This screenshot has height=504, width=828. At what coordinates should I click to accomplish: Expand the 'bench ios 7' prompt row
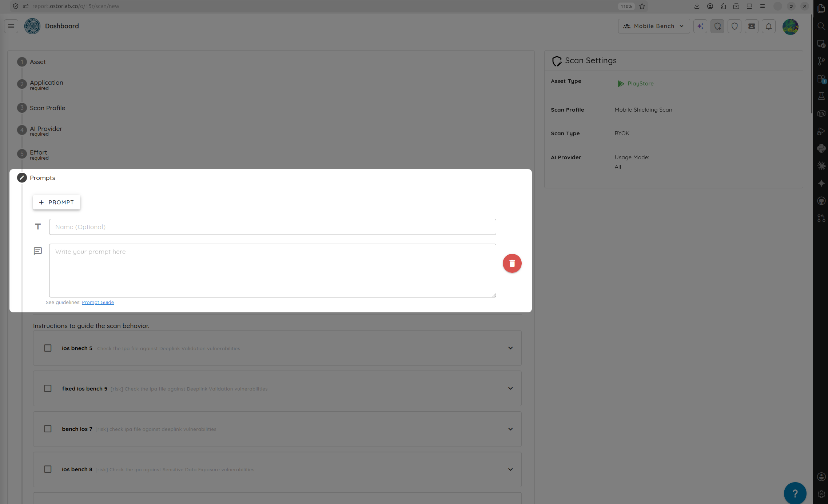click(510, 429)
